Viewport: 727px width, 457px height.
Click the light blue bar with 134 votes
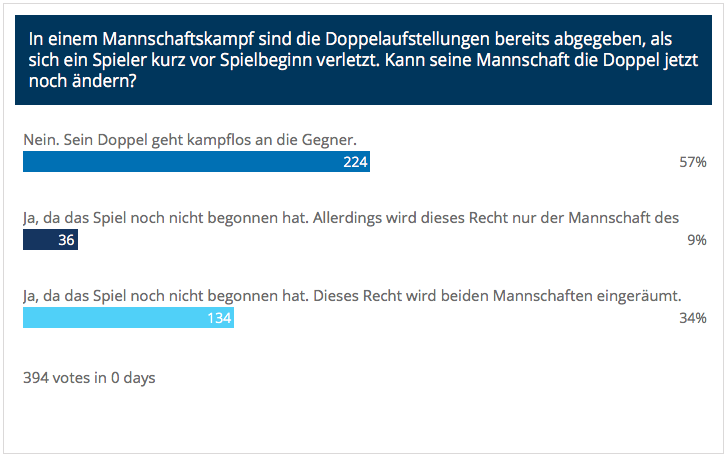tap(128, 317)
